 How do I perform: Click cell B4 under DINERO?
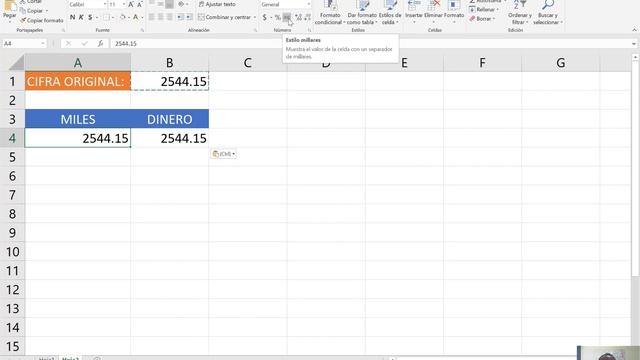click(x=170, y=138)
